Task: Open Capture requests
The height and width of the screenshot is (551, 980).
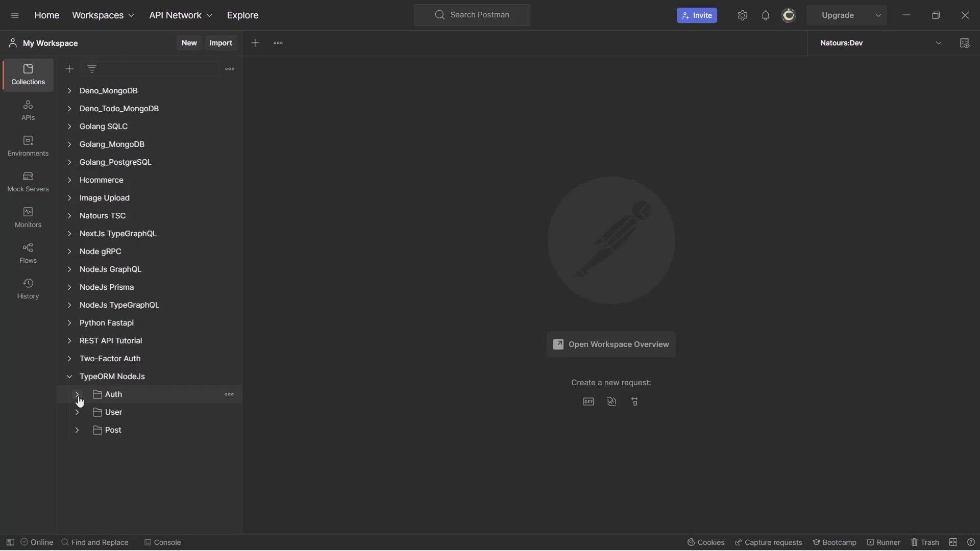Action: click(768, 542)
